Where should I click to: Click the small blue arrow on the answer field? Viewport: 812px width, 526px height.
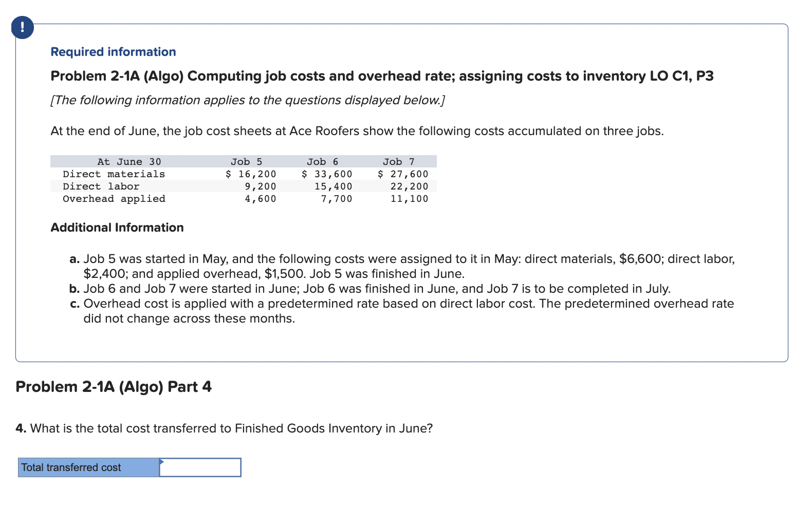[x=162, y=462]
